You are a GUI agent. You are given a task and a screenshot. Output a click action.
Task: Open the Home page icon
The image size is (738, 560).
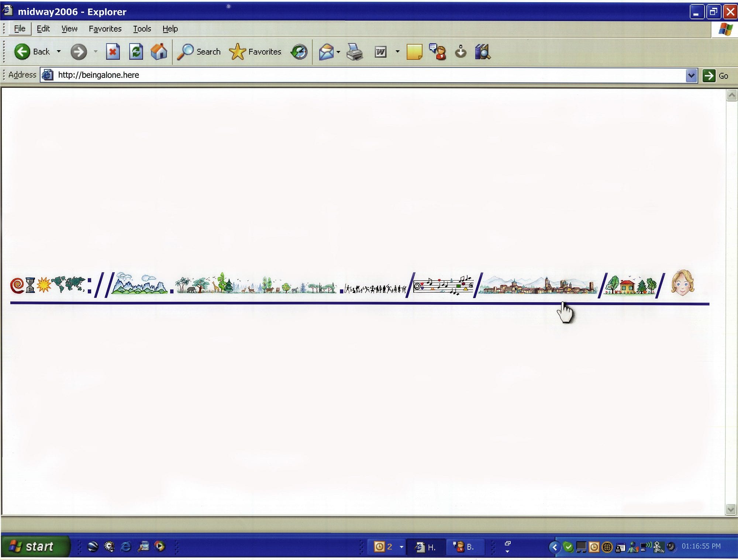159,52
